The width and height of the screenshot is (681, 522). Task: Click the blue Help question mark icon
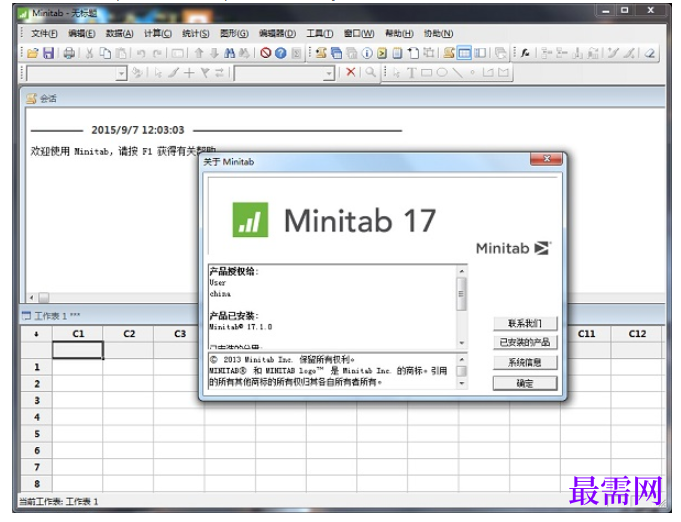(x=281, y=53)
